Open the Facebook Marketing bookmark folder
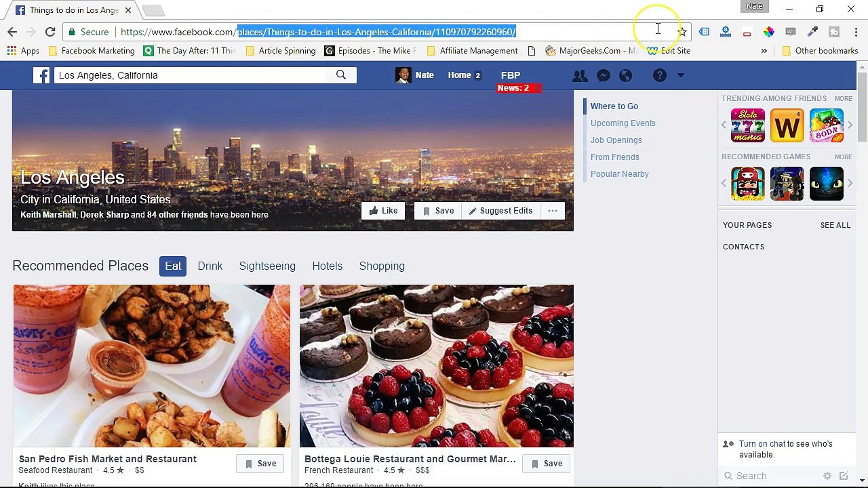The image size is (868, 488). click(92, 51)
